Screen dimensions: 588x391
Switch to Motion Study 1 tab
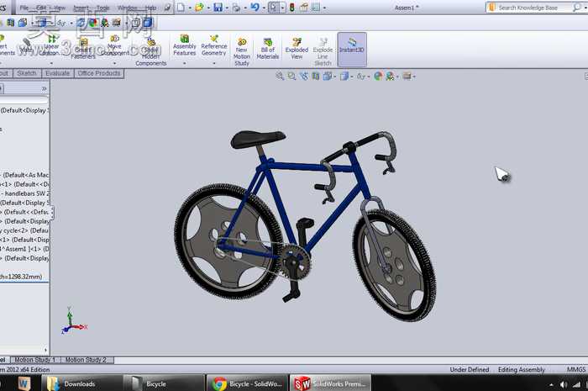pos(35,360)
